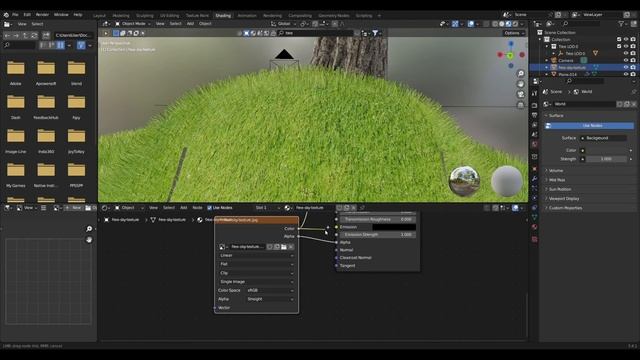Select rendered viewport shading mode
Viewport: 640px width, 360px height.
[x=515, y=24]
